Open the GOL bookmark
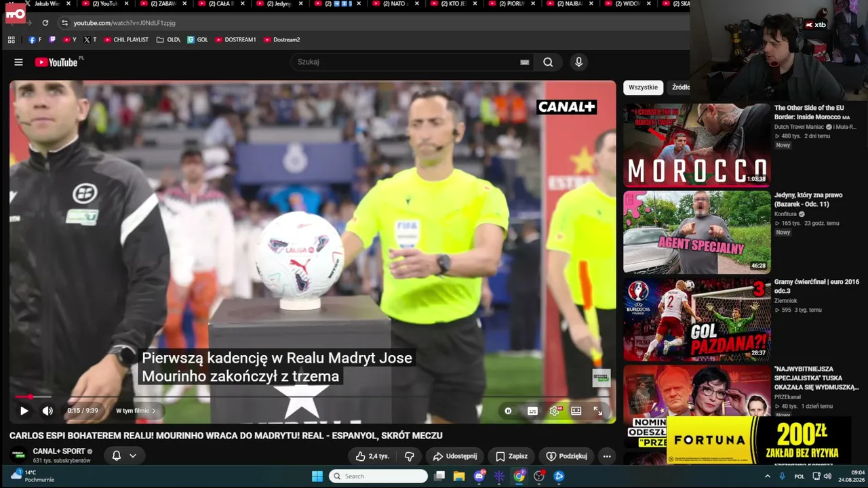868x488 pixels. click(x=197, y=40)
